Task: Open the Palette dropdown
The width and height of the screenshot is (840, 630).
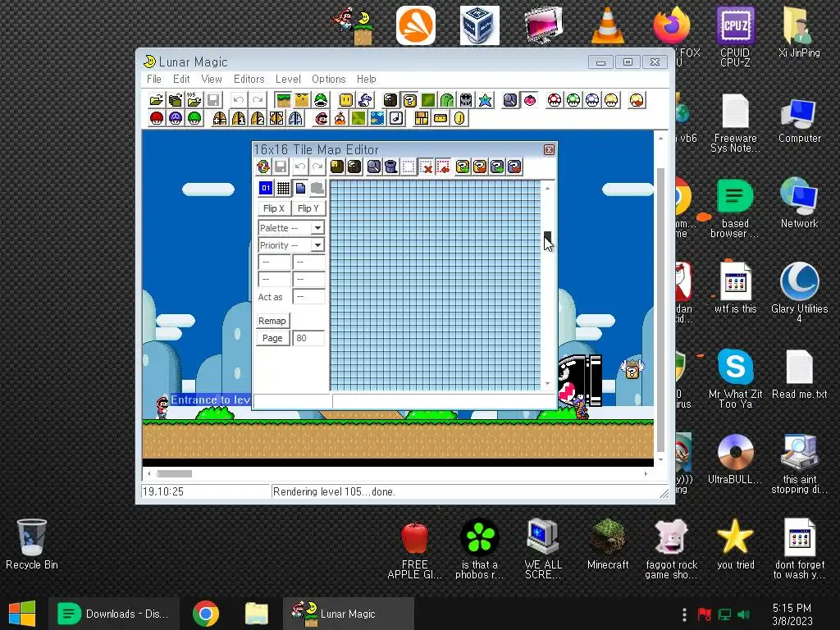Action: tap(317, 228)
